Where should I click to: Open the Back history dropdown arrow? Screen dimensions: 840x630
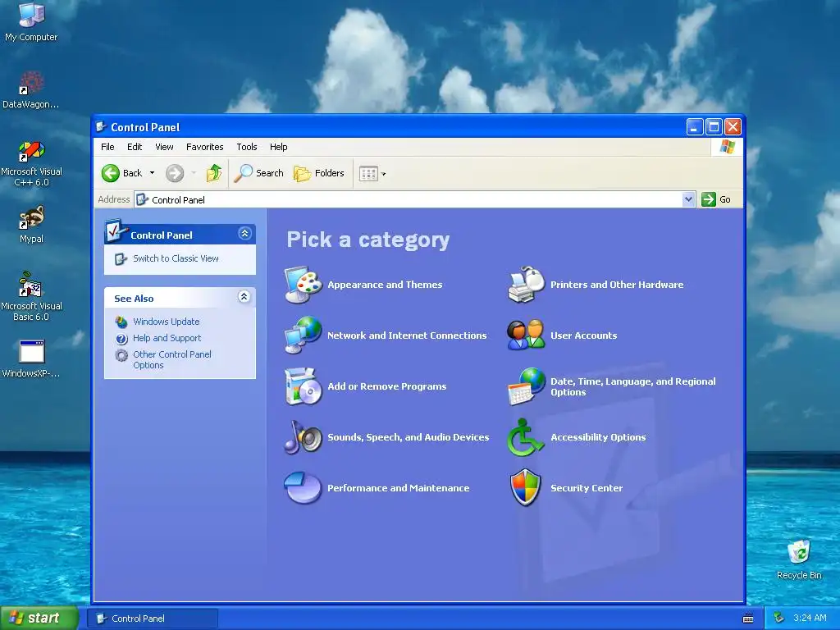tap(152, 173)
